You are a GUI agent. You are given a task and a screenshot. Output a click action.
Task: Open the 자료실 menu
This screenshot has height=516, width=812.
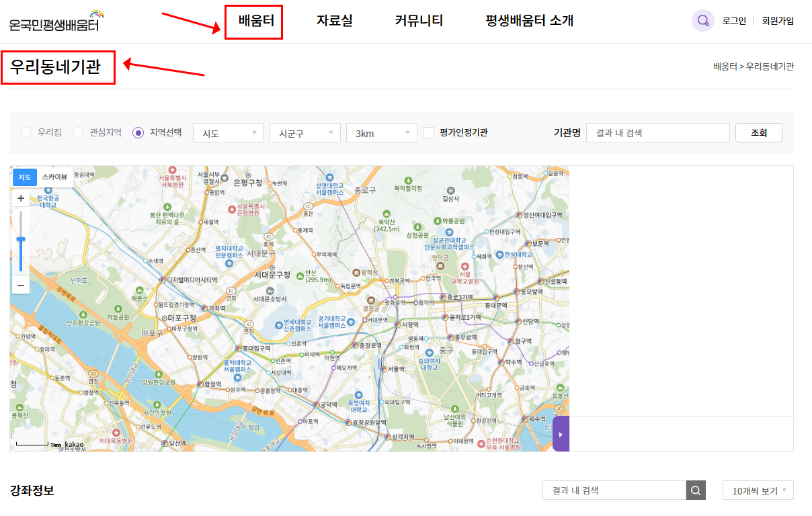[x=335, y=21]
